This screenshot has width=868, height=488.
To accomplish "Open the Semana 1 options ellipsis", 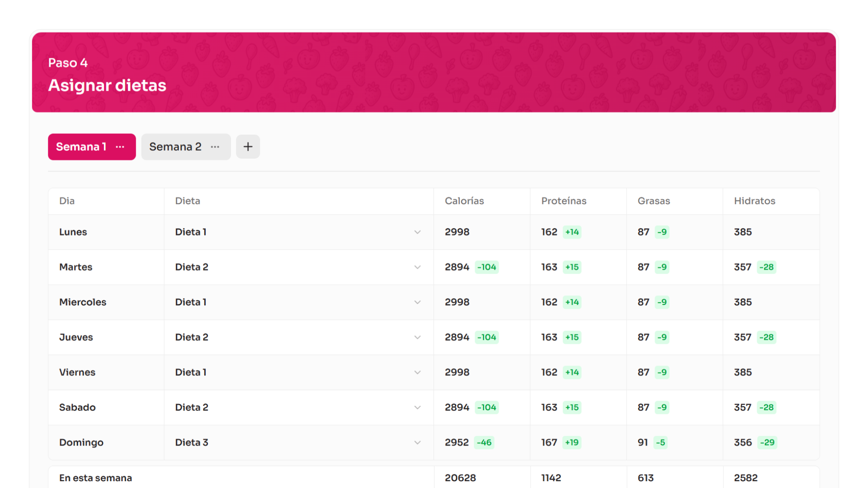I will (120, 147).
